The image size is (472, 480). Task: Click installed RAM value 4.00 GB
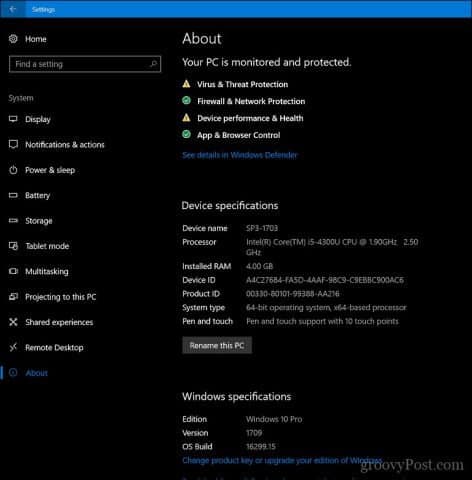tap(259, 266)
